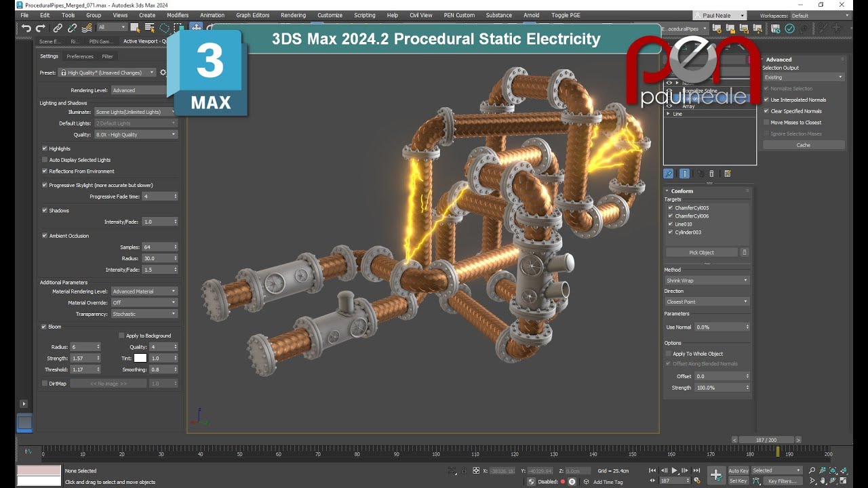Step to the previous frame

663,470
